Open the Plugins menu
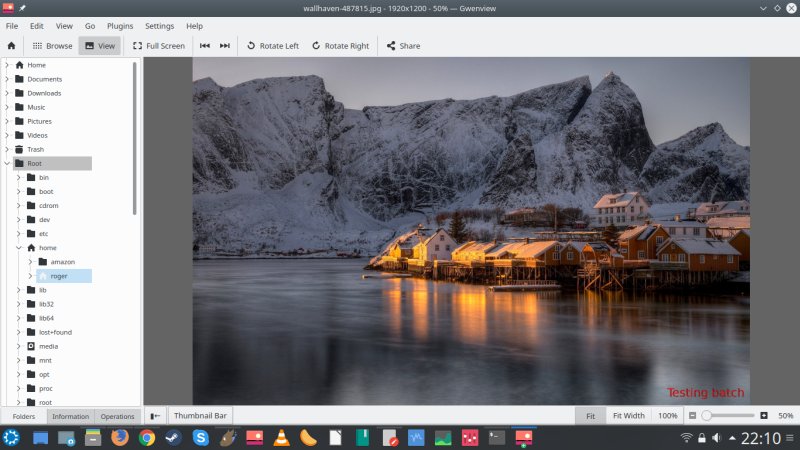This screenshot has width=800, height=450. click(x=122, y=25)
